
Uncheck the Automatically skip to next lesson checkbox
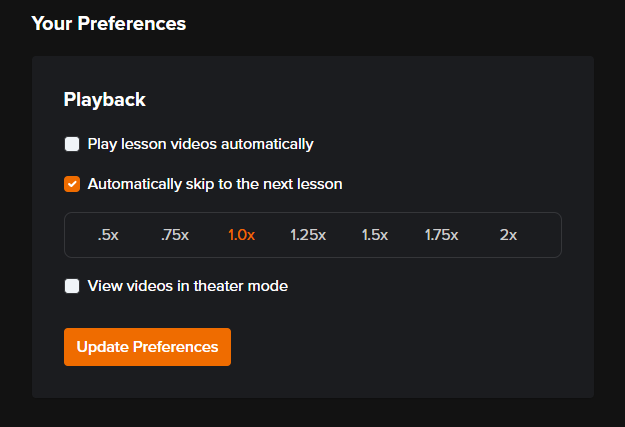coord(72,184)
